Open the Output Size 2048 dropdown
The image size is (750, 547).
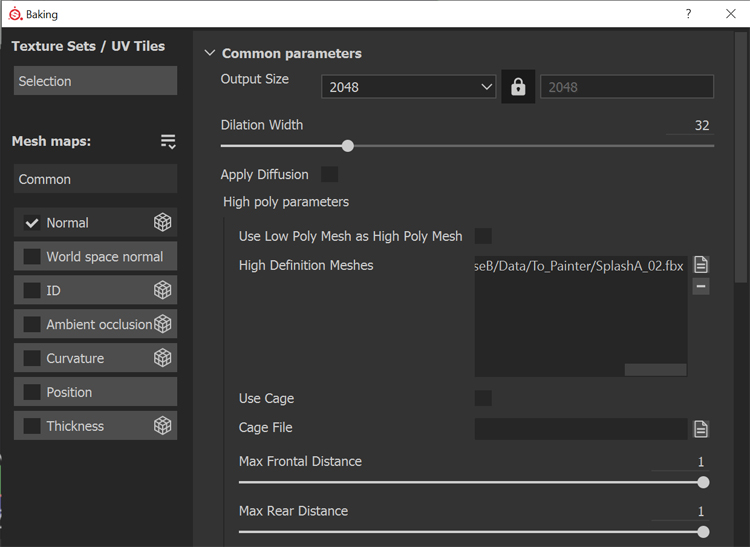(x=409, y=87)
